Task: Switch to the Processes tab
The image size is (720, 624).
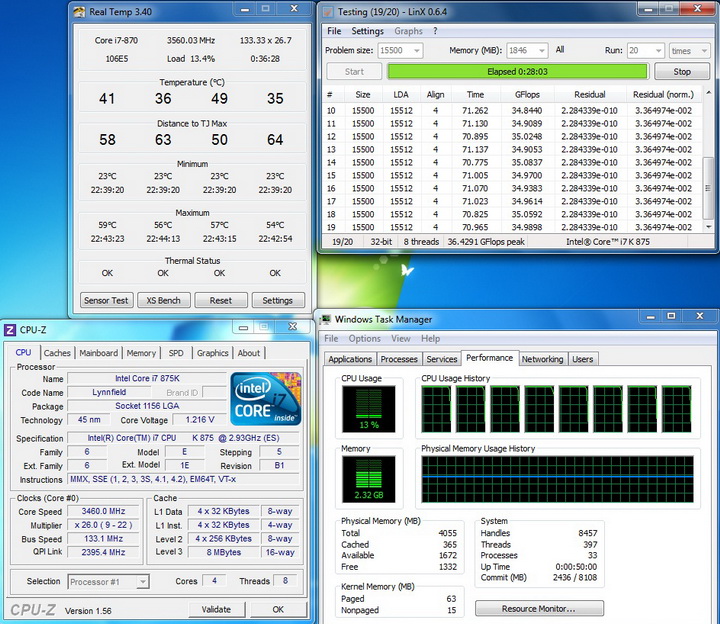Action: [399, 359]
